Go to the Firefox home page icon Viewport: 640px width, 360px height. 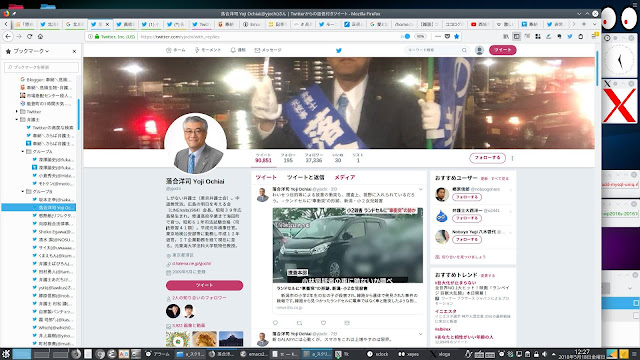click(40, 36)
